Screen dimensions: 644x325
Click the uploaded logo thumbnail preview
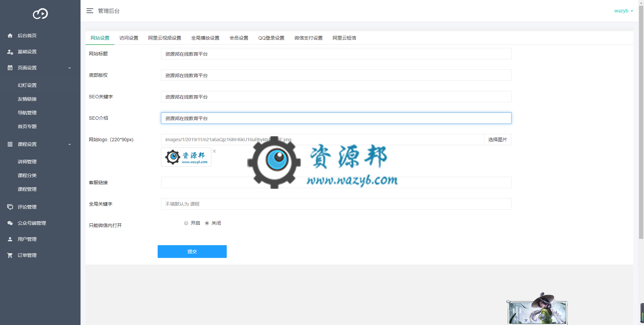pos(186,157)
